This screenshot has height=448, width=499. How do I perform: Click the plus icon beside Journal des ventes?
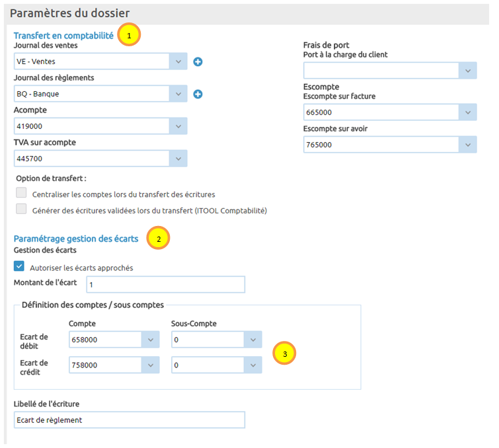198,61
